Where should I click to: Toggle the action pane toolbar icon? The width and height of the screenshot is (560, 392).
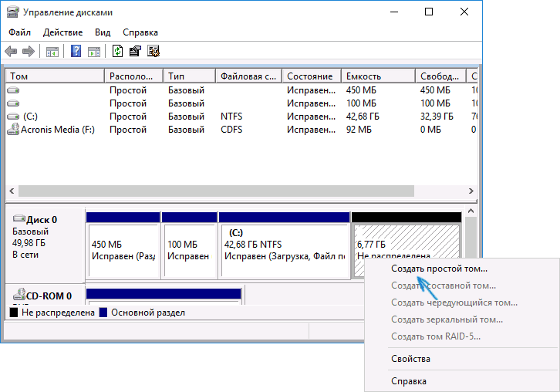[94, 52]
